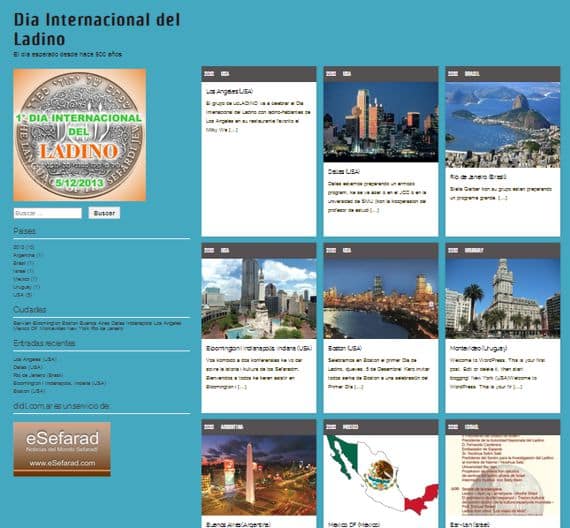Open the 2013 category in Paises list
Image resolution: width=570 pixels, height=528 pixels.
pos(19,247)
